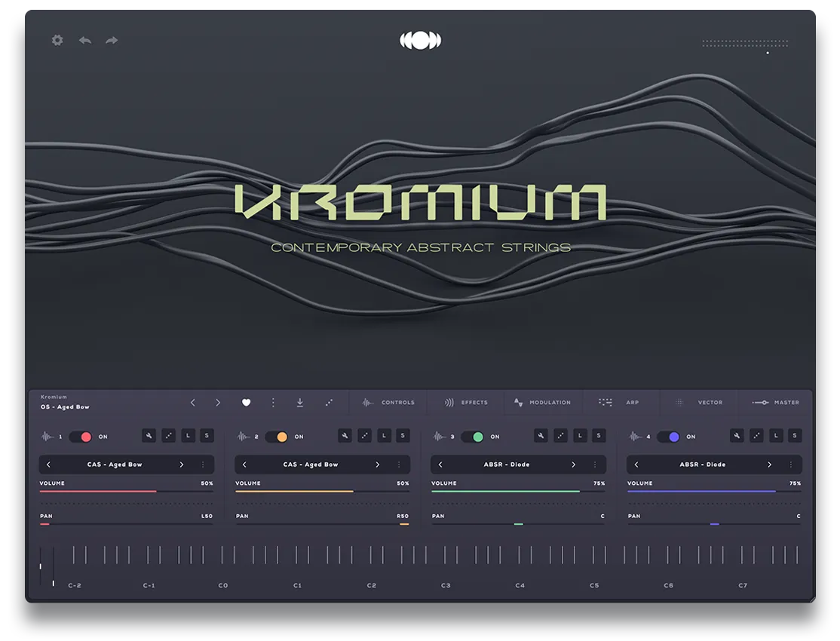840x641 pixels.
Task: Click the wrench icon on channel 1
Action: click(x=149, y=435)
